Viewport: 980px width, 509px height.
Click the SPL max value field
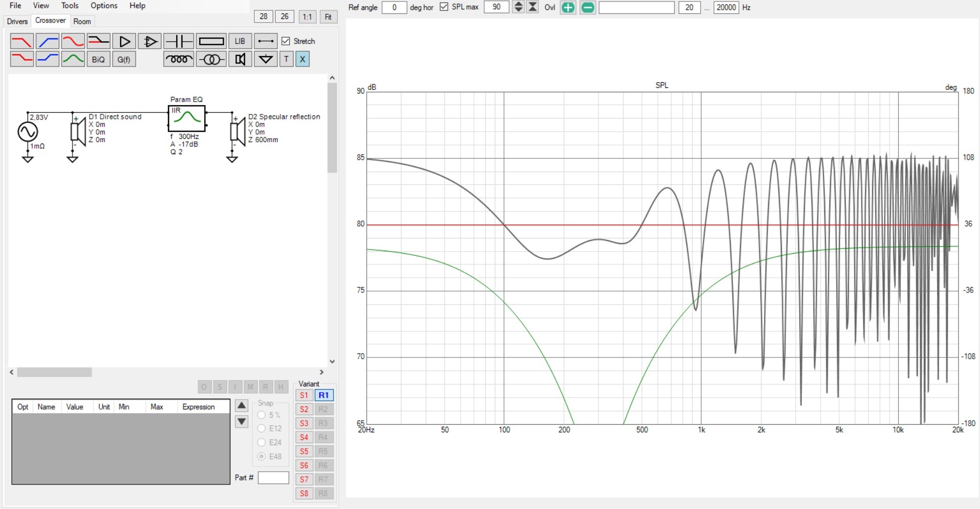click(496, 7)
